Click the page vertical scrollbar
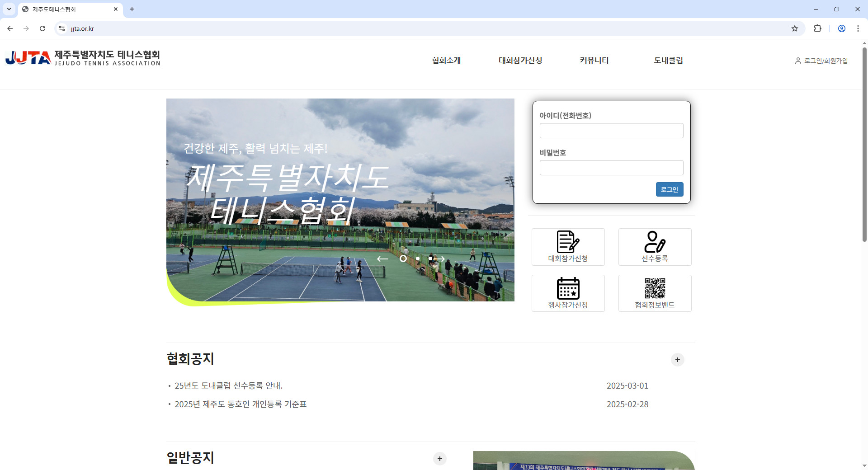The height and width of the screenshot is (470, 868). (864, 145)
